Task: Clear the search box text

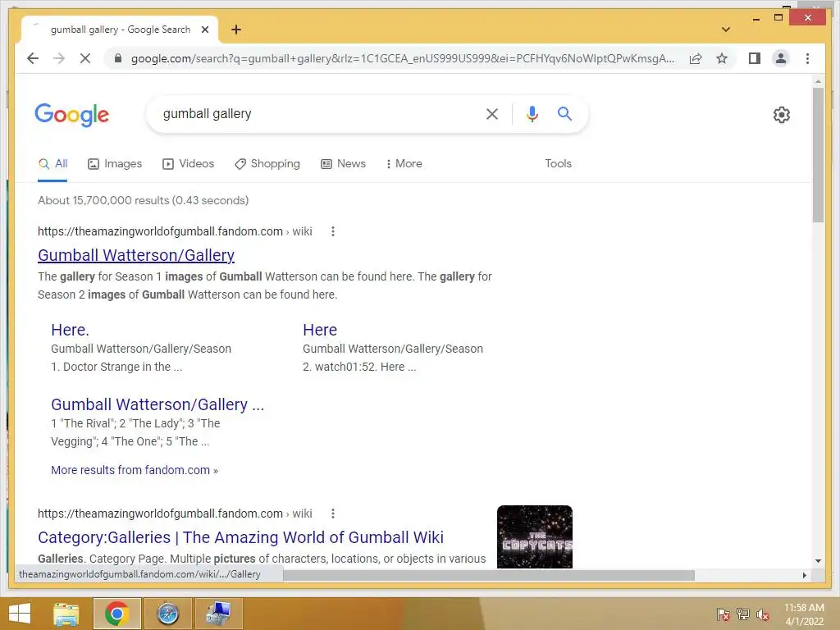Action: point(492,113)
